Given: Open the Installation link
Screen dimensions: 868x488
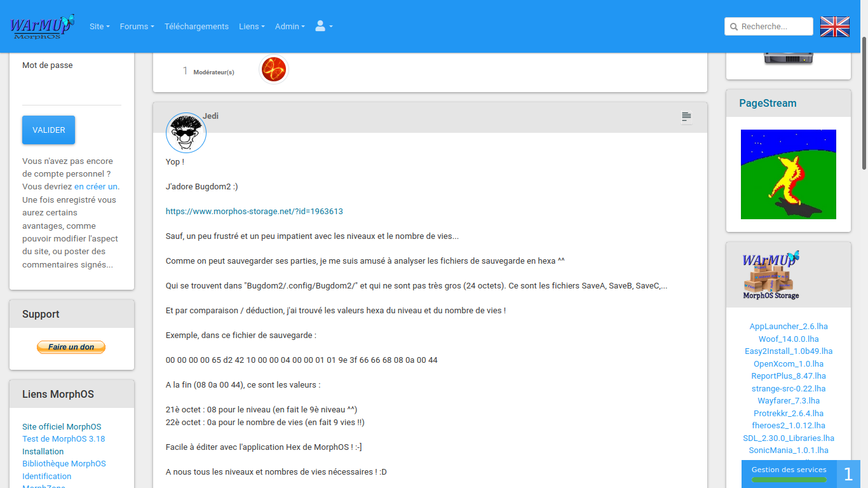Looking at the screenshot, I should [x=43, y=452].
